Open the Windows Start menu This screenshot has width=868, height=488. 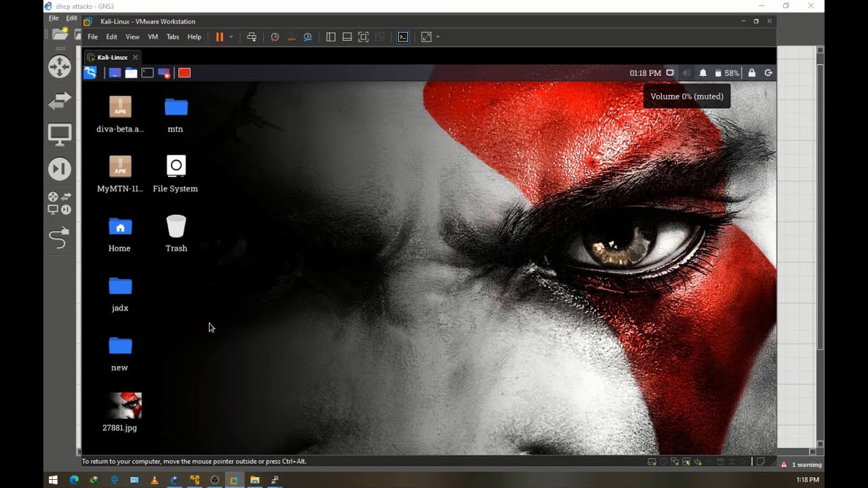(x=54, y=480)
